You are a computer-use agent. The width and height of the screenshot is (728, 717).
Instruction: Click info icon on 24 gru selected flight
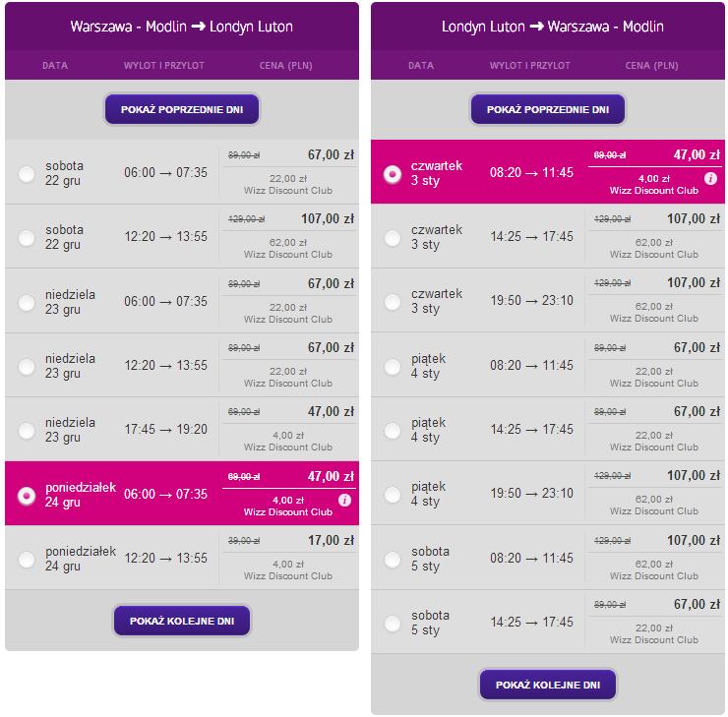point(344,500)
